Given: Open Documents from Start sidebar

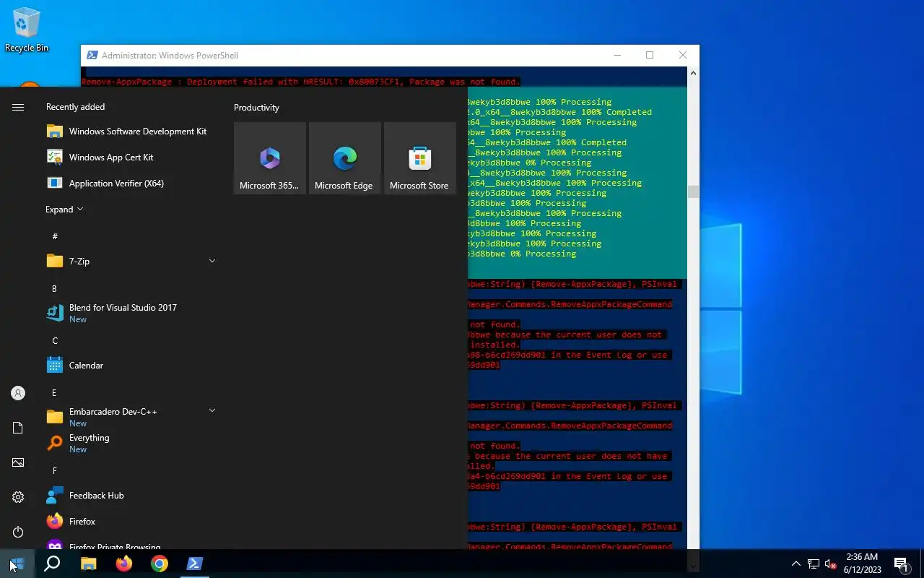Looking at the screenshot, I should (x=18, y=428).
